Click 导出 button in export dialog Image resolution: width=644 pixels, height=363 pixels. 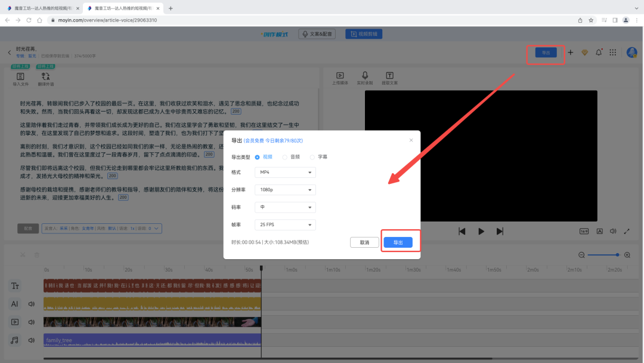click(x=398, y=242)
